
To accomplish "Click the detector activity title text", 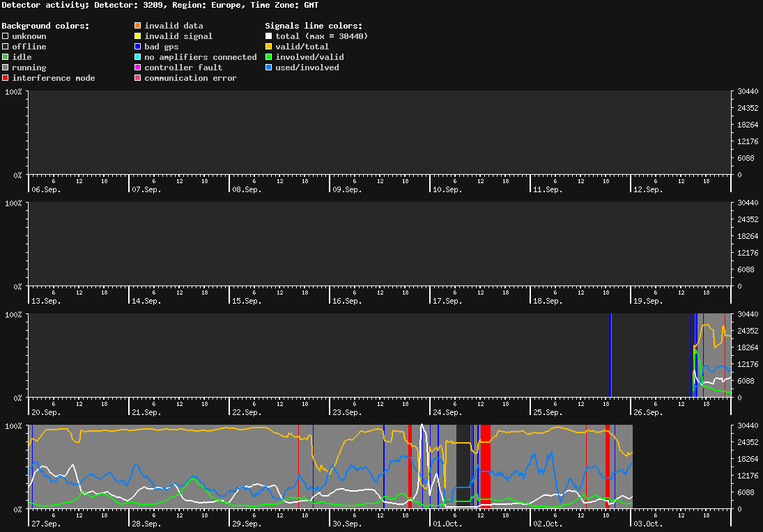I will coord(160,5).
